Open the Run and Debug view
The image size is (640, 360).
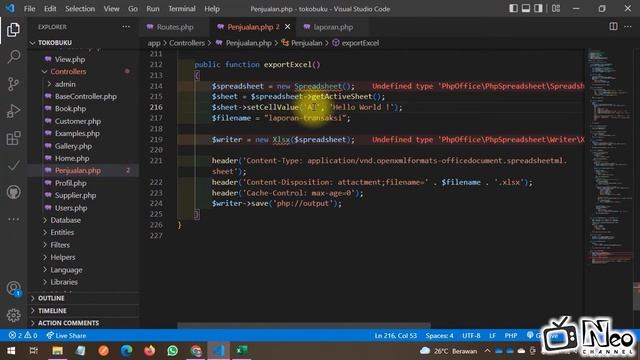[13, 111]
